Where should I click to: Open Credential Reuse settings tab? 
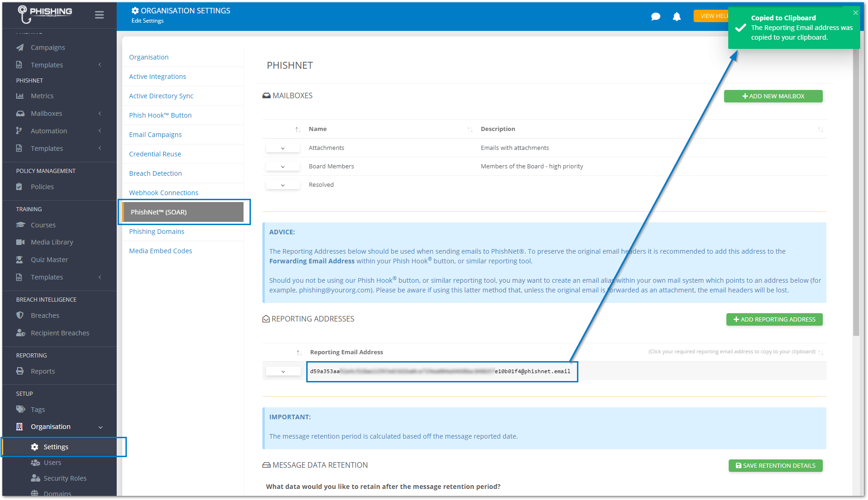(155, 154)
